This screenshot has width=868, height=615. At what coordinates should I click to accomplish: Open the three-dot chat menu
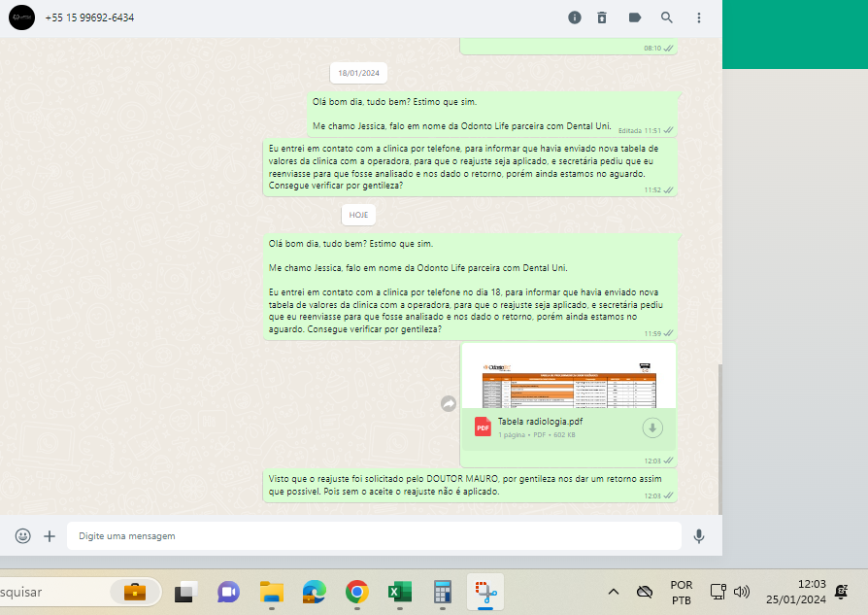tap(699, 17)
